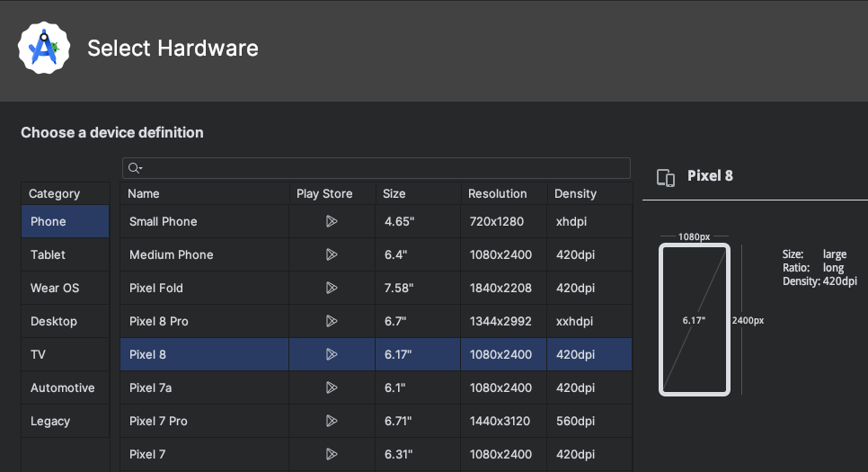
Task: Click Play Store icon for Pixel 8 Pro
Action: tap(332, 321)
